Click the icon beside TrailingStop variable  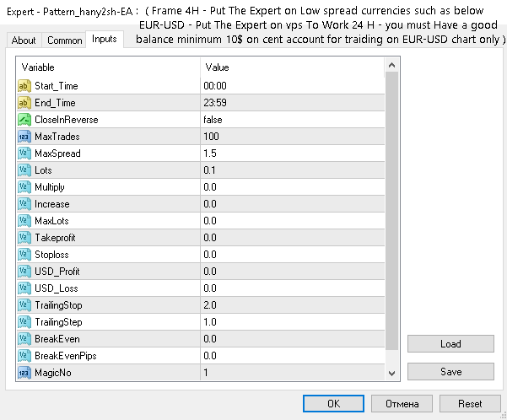tap(24, 305)
